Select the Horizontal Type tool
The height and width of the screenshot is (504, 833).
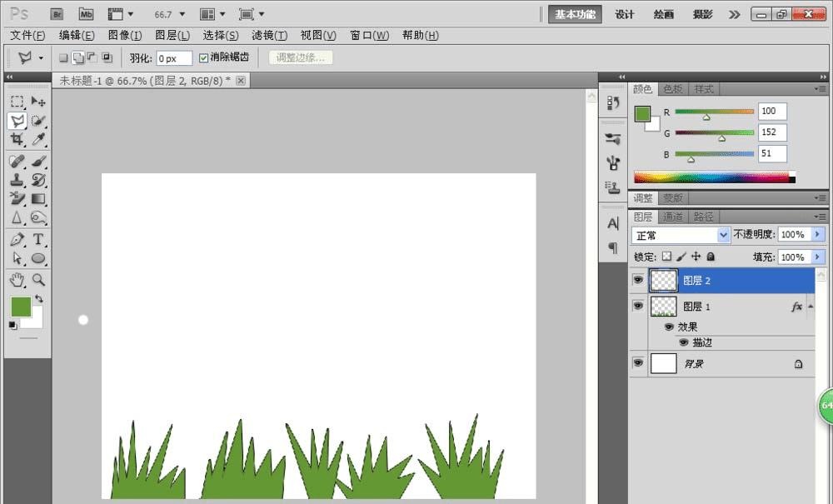pyautogui.click(x=38, y=239)
